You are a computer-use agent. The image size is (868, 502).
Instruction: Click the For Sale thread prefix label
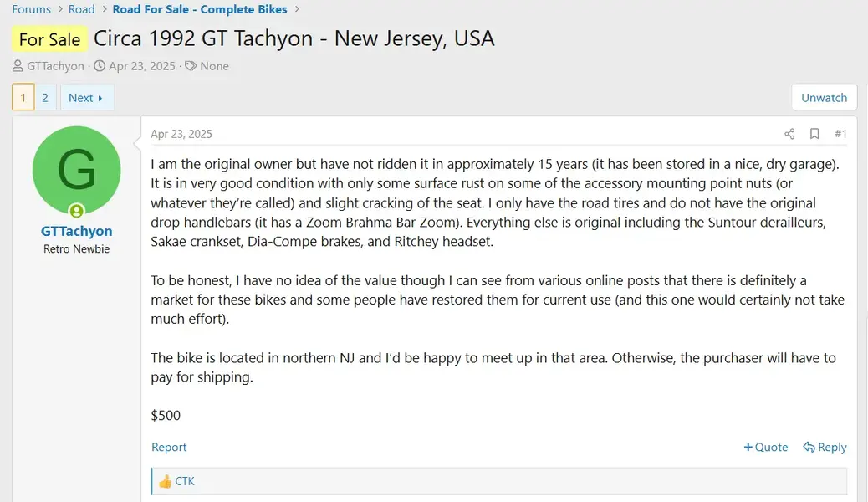click(49, 39)
